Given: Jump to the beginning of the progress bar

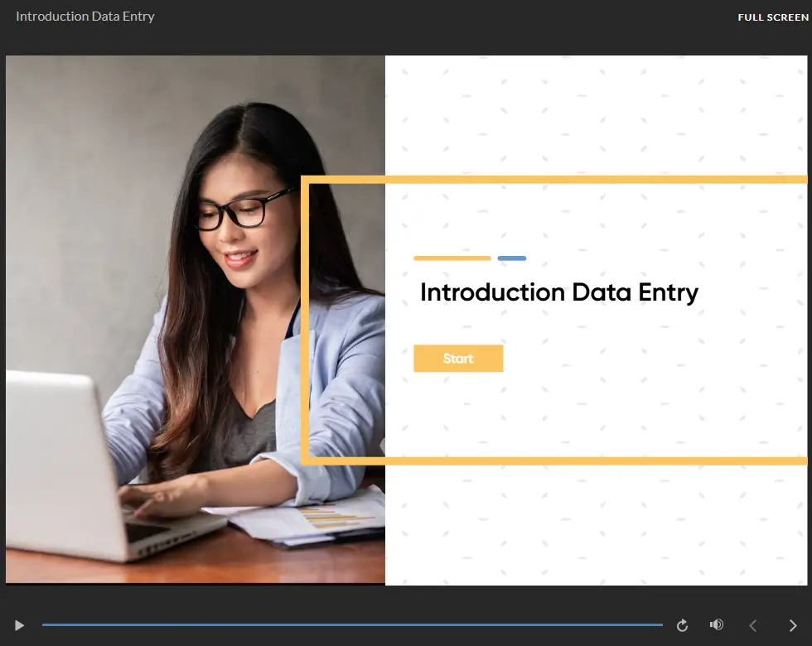Looking at the screenshot, I should click(x=43, y=624).
